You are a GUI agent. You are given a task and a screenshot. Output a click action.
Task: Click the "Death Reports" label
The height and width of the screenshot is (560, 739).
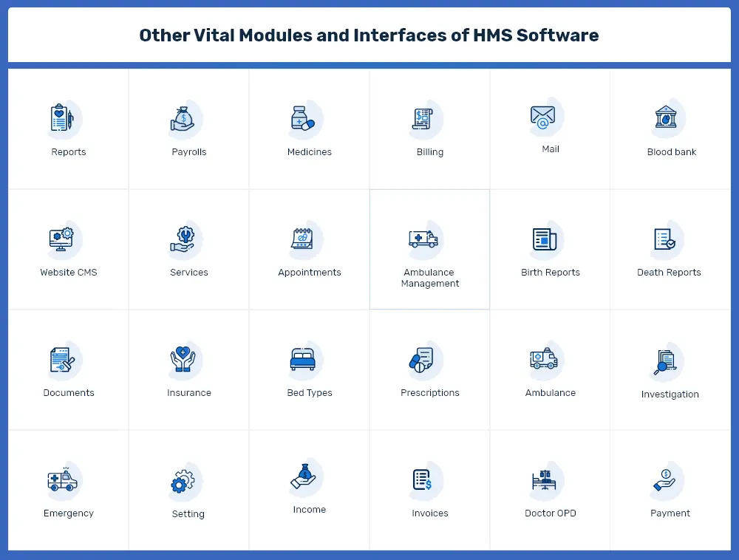pyautogui.click(x=670, y=273)
